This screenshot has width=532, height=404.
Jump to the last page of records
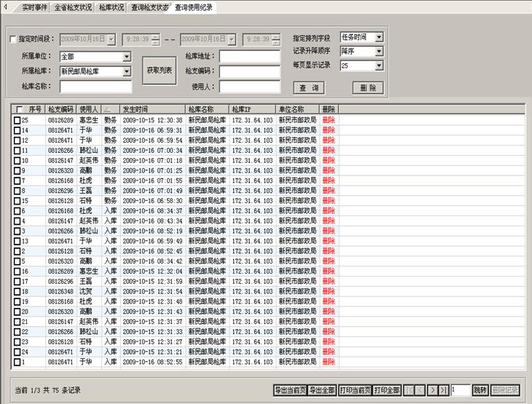click(x=443, y=390)
